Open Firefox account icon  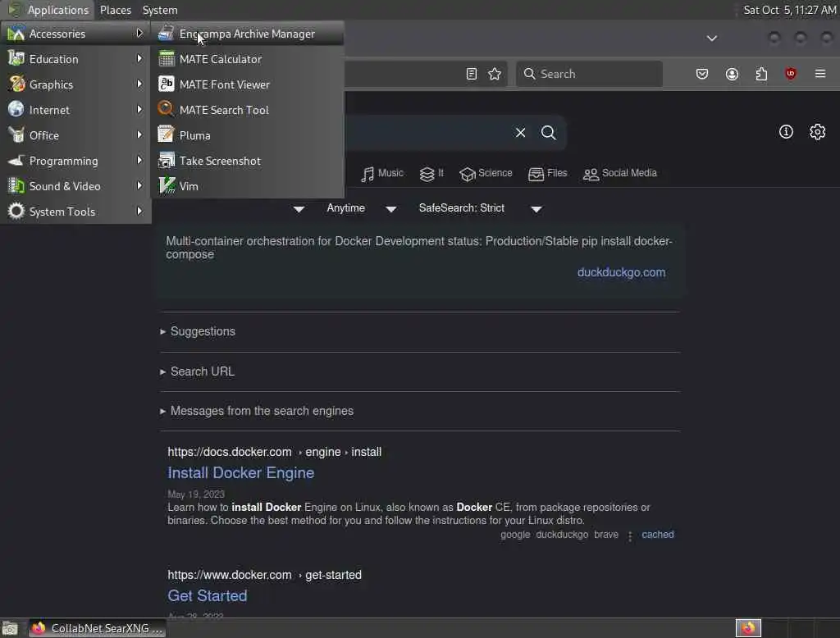tap(732, 74)
